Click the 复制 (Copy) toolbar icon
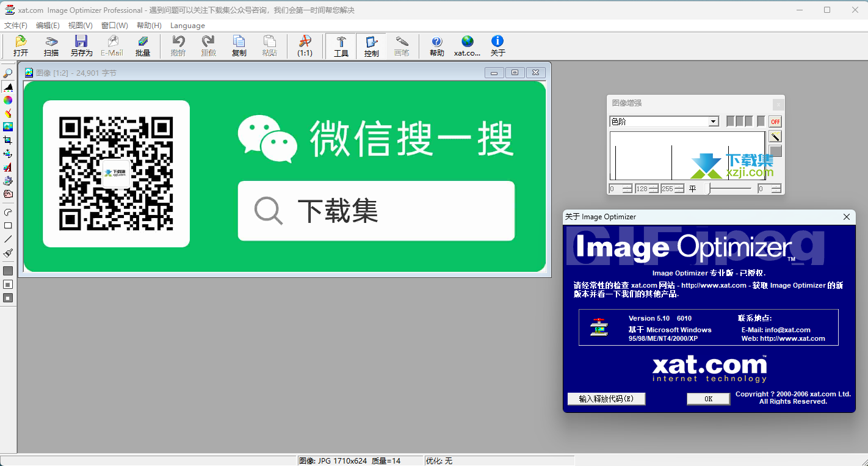Screen dimensions: 868x466 pyautogui.click(x=239, y=46)
